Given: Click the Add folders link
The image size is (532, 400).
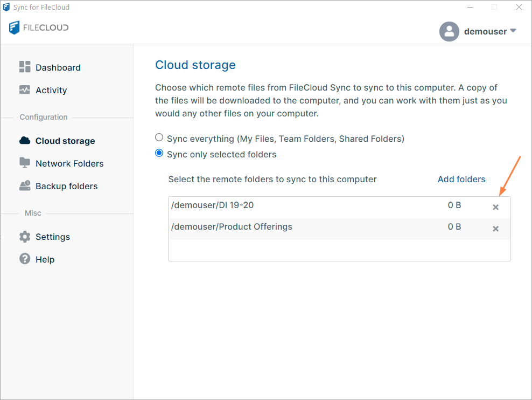Looking at the screenshot, I should 461,178.
